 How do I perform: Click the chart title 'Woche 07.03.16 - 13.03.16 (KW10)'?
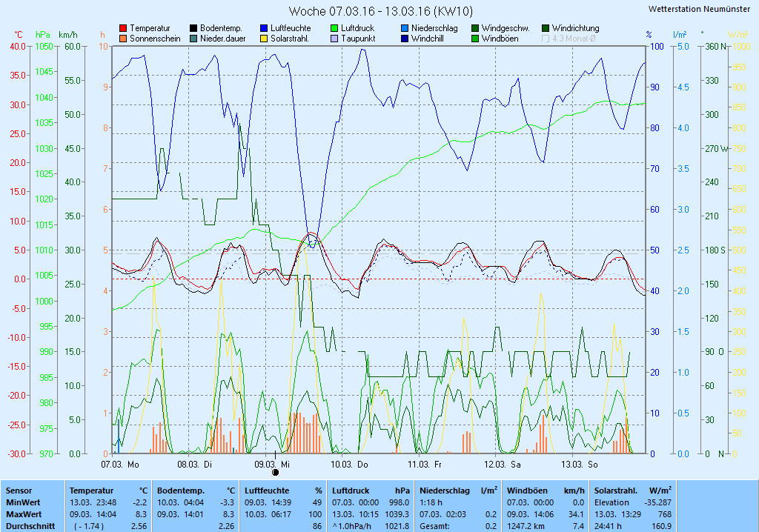click(x=380, y=11)
